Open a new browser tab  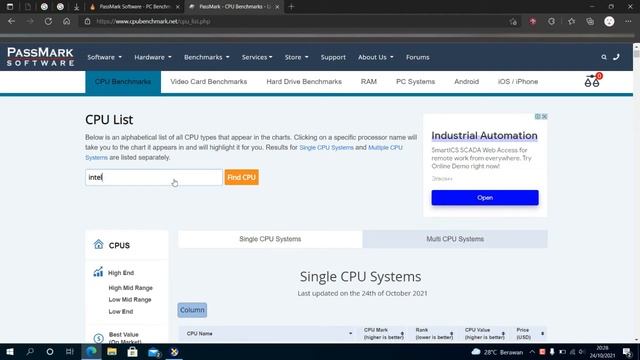(291, 7)
